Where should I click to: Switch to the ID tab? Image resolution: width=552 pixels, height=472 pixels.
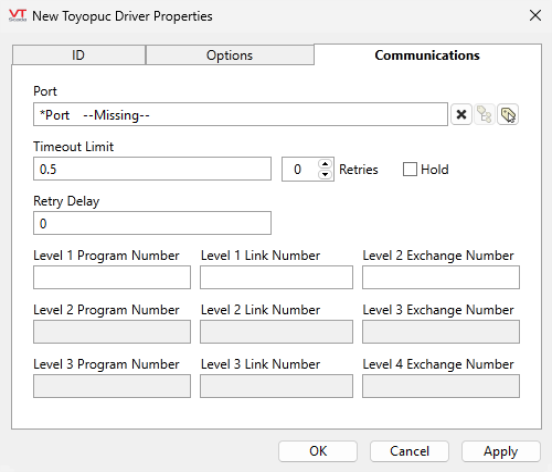(79, 55)
